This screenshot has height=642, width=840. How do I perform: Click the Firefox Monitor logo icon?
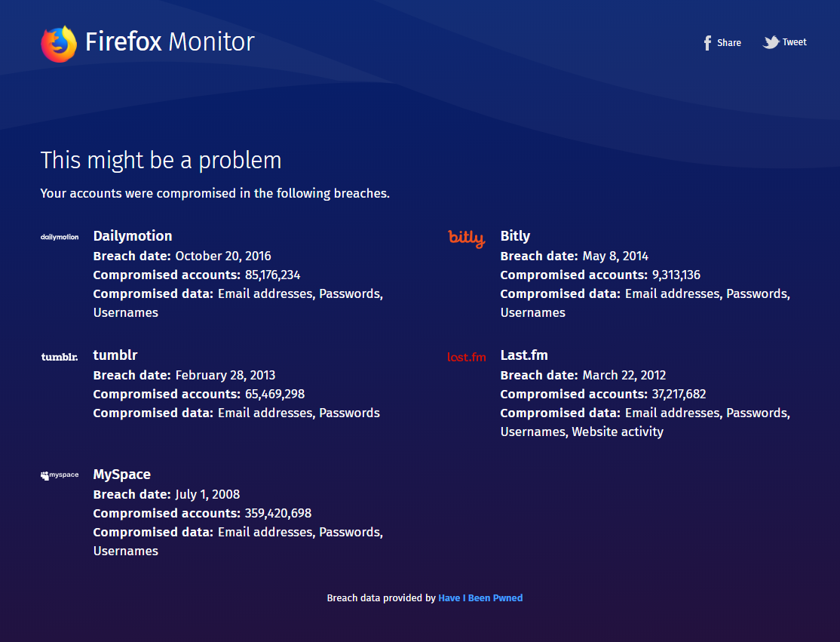point(58,43)
